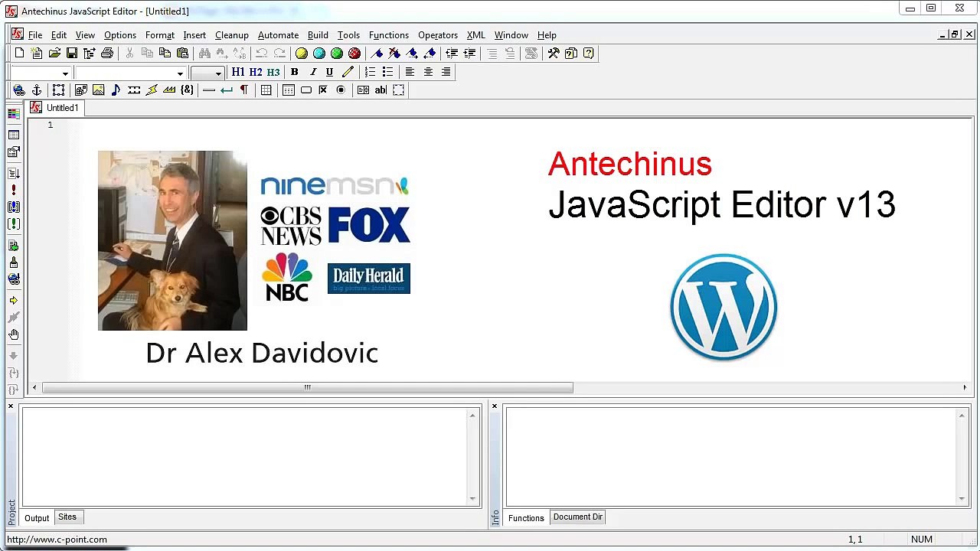Insert picture using image icon
This screenshot has width=980, height=551.
click(98, 90)
